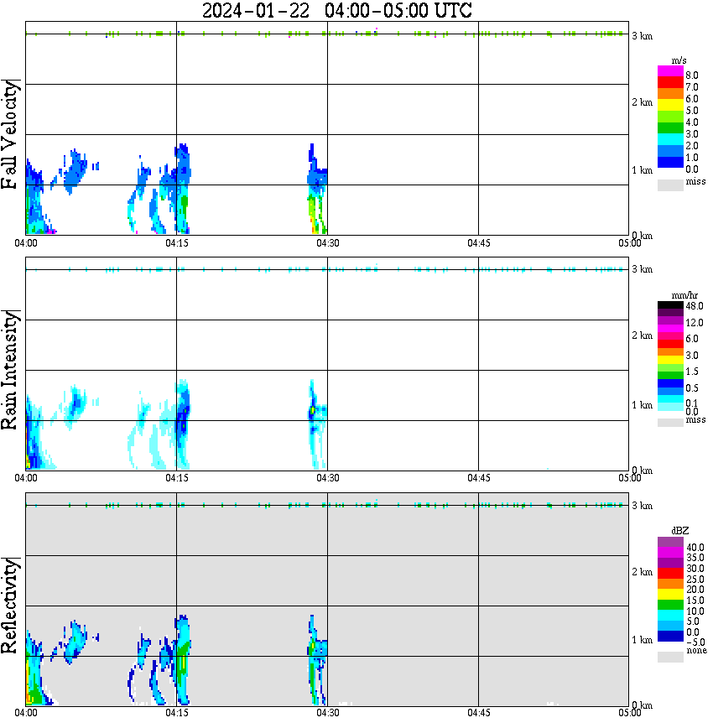The image size is (713, 728).
Task: Pick the red swatch in Rain Intensity legend
Action: [670, 344]
